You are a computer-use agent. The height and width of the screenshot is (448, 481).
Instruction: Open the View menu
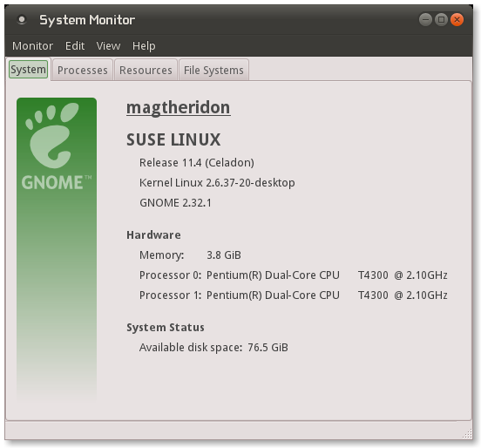pyautogui.click(x=108, y=45)
